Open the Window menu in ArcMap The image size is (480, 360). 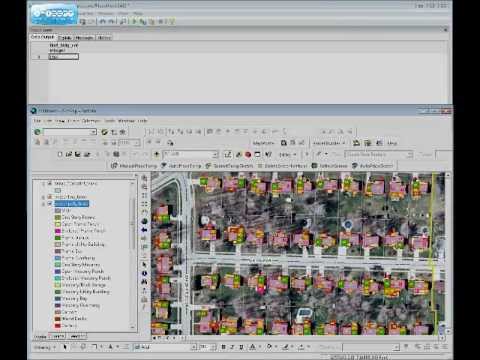pos(126,121)
